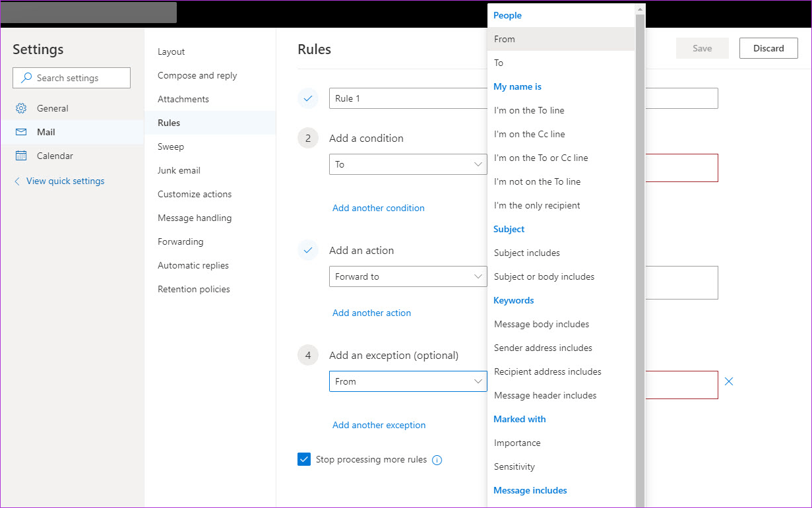Click the search magnifier icon
The height and width of the screenshot is (508, 812).
26,78
